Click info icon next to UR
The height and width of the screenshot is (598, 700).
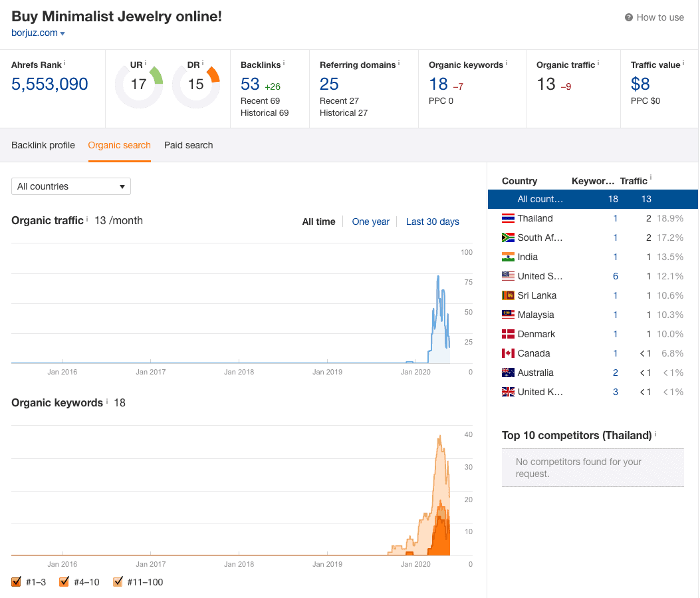(146, 63)
